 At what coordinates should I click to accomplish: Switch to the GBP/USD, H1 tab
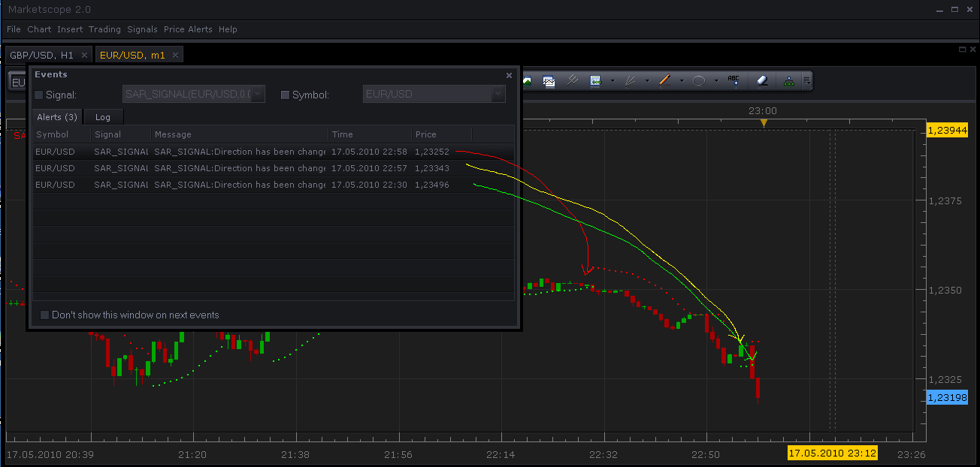(42, 56)
